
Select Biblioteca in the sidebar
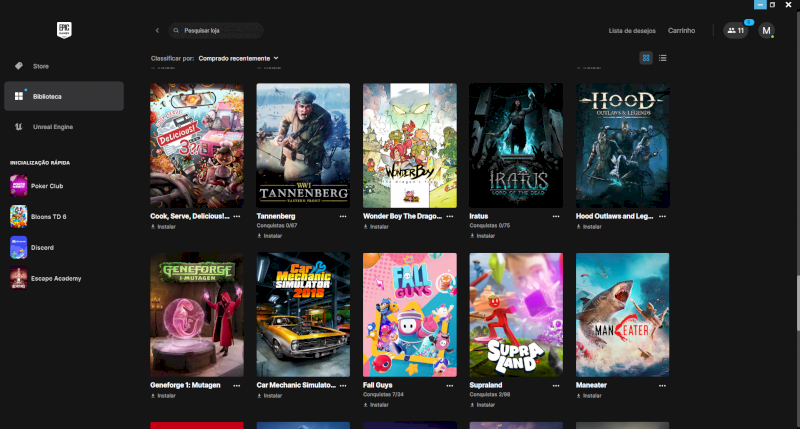tap(46, 96)
